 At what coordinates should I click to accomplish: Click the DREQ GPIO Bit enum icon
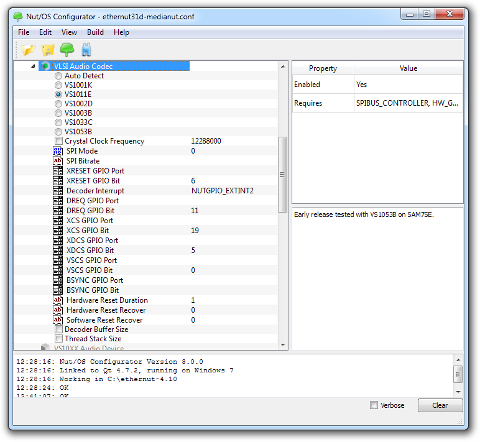pyautogui.click(x=58, y=210)
